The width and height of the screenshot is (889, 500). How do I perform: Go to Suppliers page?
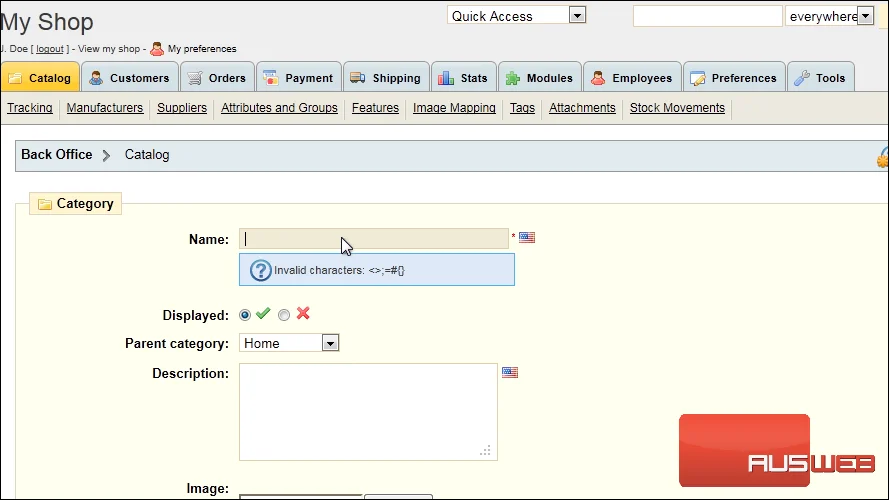[182, 108]
